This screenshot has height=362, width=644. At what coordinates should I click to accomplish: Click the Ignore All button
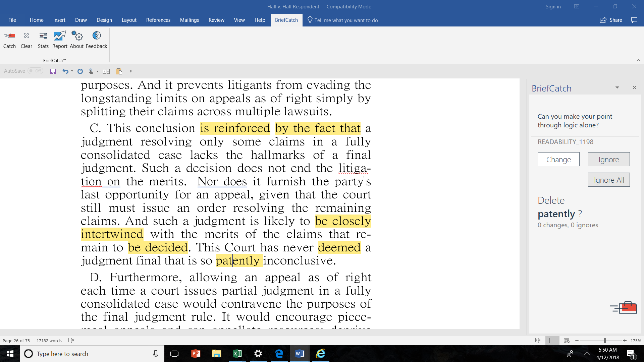tap(608, 180)
